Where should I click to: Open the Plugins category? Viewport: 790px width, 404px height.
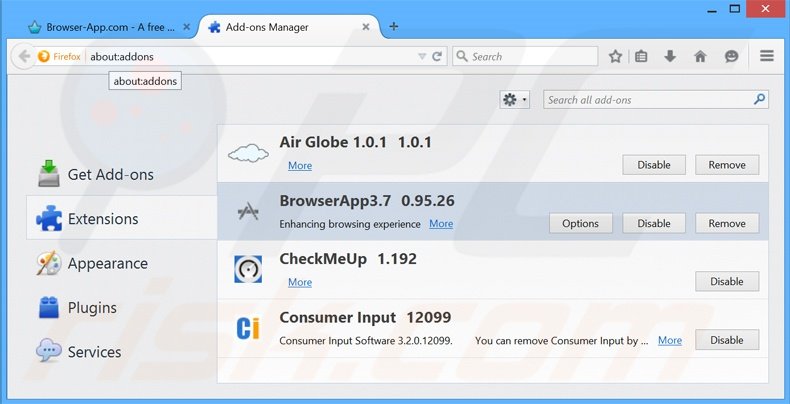coord(121,307)
